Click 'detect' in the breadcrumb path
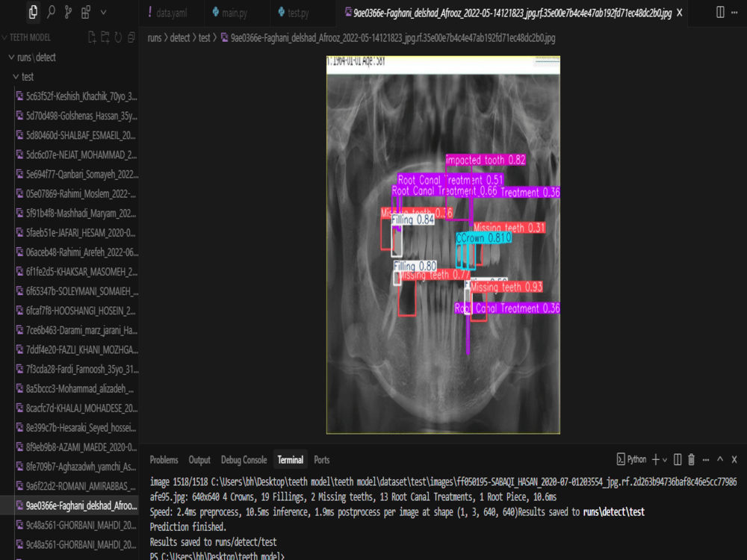Screen dimensions: 747x560 pos(180,37)
